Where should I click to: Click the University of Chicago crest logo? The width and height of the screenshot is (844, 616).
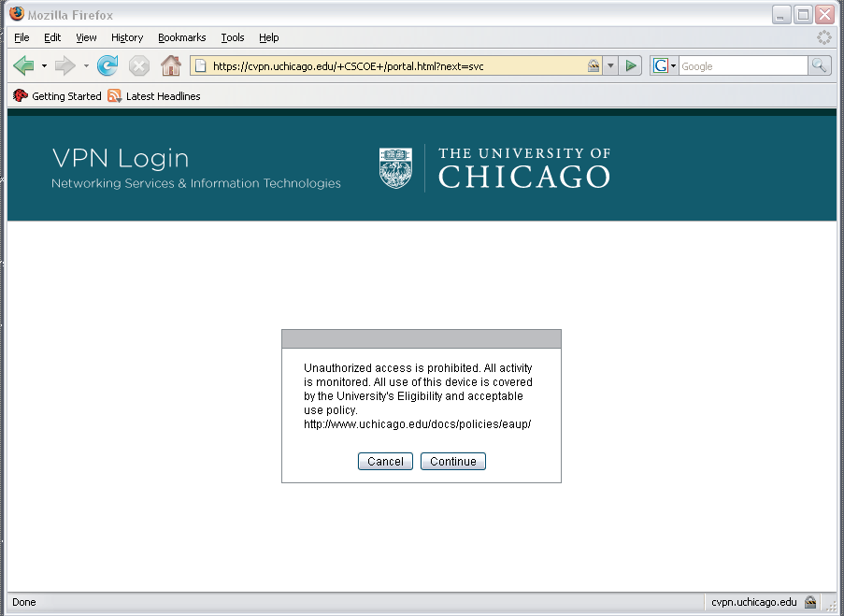coord(395,168)
